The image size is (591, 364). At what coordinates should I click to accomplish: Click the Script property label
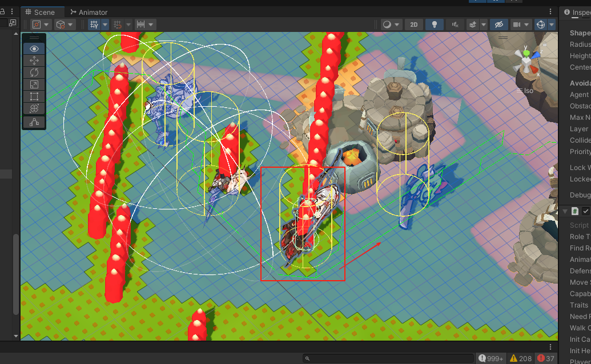[579, 225]
